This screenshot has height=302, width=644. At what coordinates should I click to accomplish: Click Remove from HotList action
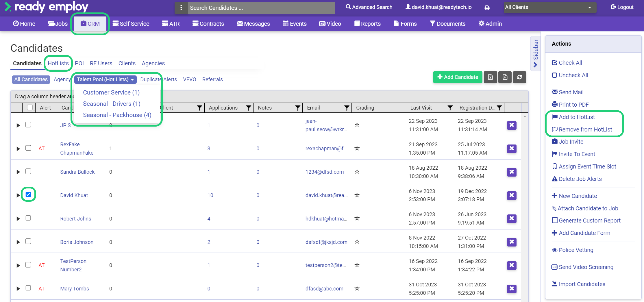(582, 129)
